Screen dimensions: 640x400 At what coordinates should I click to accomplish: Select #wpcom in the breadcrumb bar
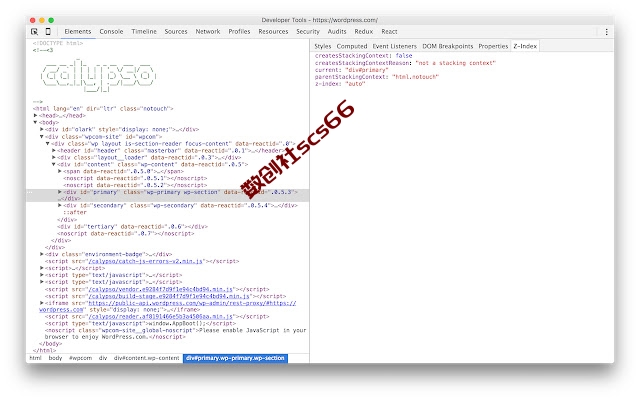80,358
